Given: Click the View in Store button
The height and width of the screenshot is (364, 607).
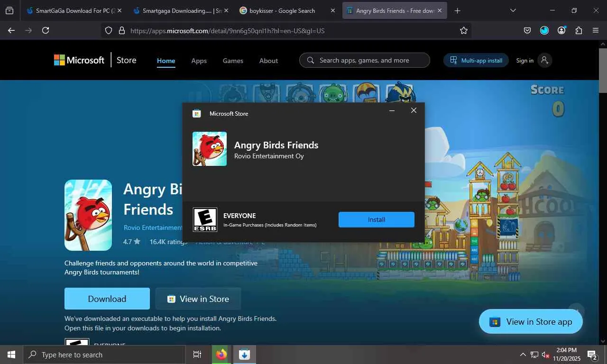Looking at the screenshot, I should (198, 299).
